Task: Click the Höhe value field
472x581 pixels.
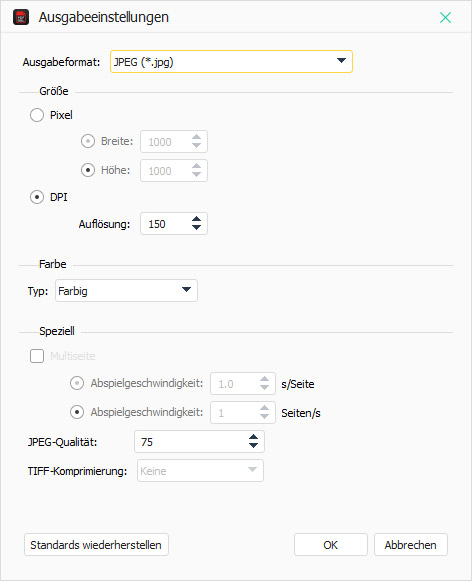Action: click(174, 170)
